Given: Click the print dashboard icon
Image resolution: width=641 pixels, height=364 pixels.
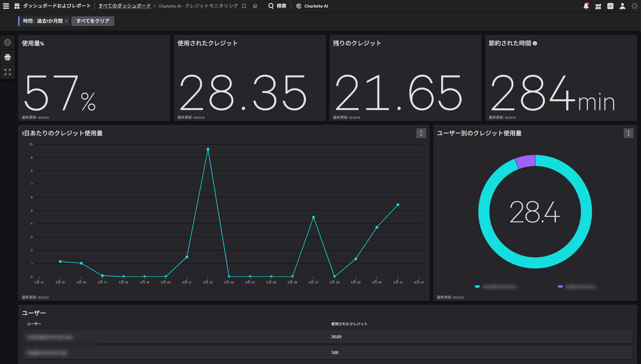Looking at the screenshot, I should (8, 57).
